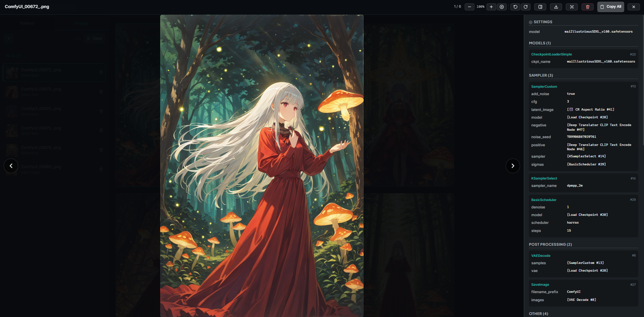The image size is (644, 317).
Task: Select ComfyUI_00675_.png in background list
Action: [x=54, y=130]
